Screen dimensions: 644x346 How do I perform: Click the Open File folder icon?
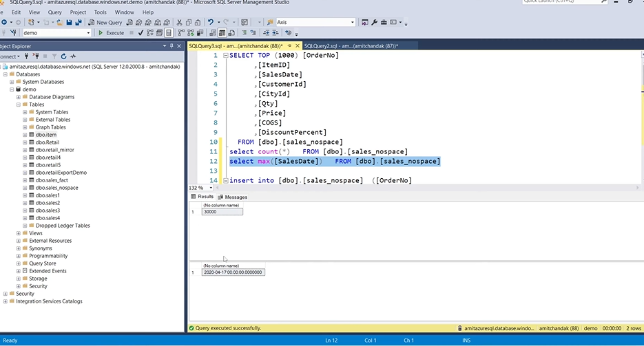click(60, 23)
